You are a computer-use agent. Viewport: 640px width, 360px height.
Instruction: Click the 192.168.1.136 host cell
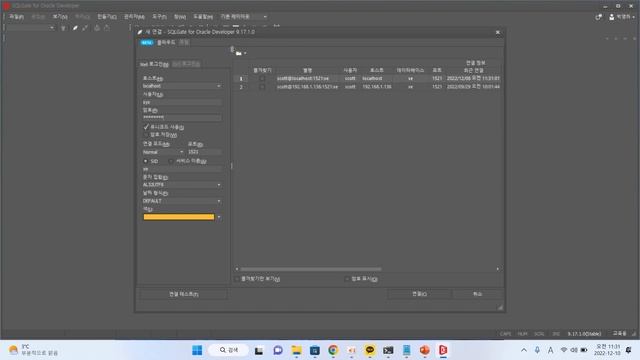pyautogui.click(x=377, y=87)
